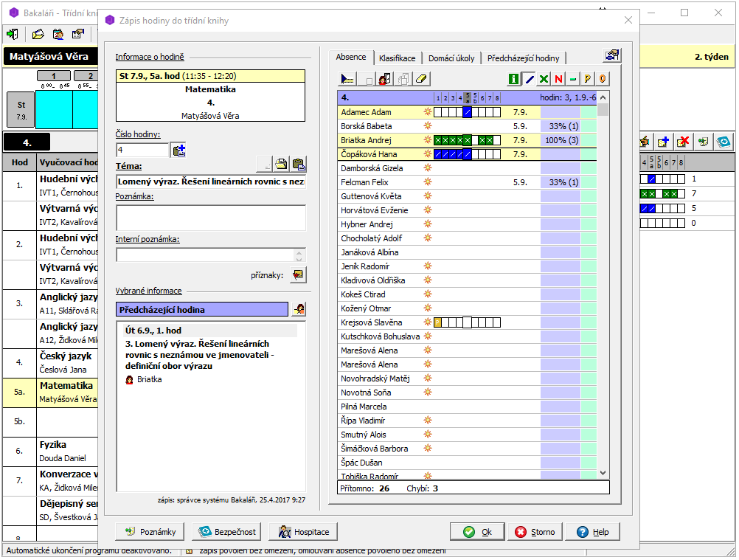
Task: Select the red N absence marker
Action: click(559, 79)
